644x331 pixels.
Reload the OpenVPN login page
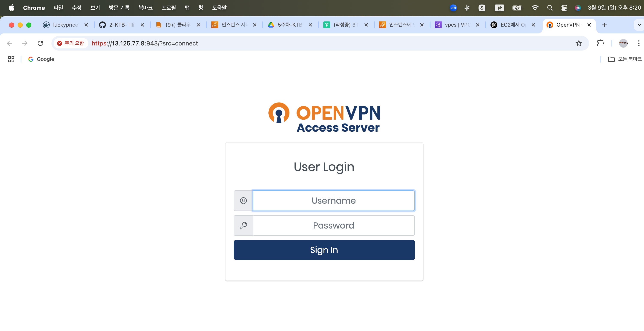(40, 43)
